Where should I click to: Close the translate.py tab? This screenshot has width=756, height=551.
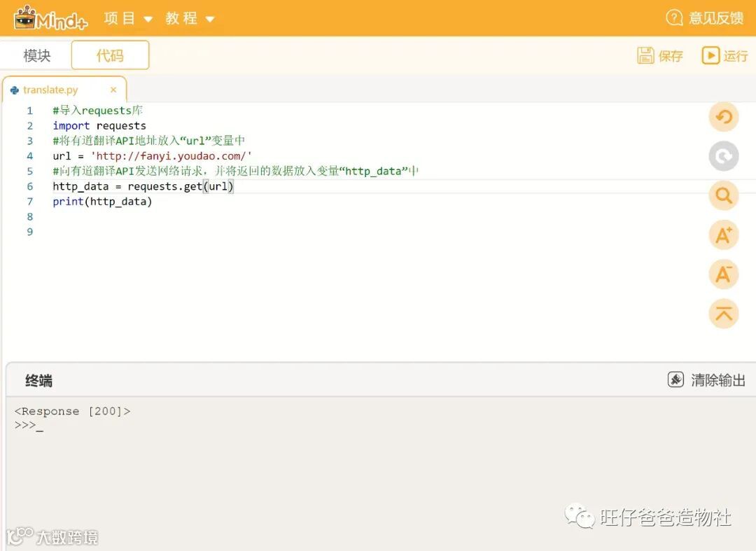point(113,90)
